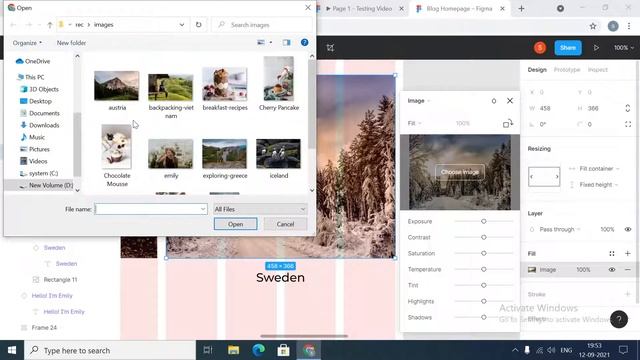The width and height of the screenshot is (640, 360).
Task: Click the Figma user avatar
Action: 540,48
